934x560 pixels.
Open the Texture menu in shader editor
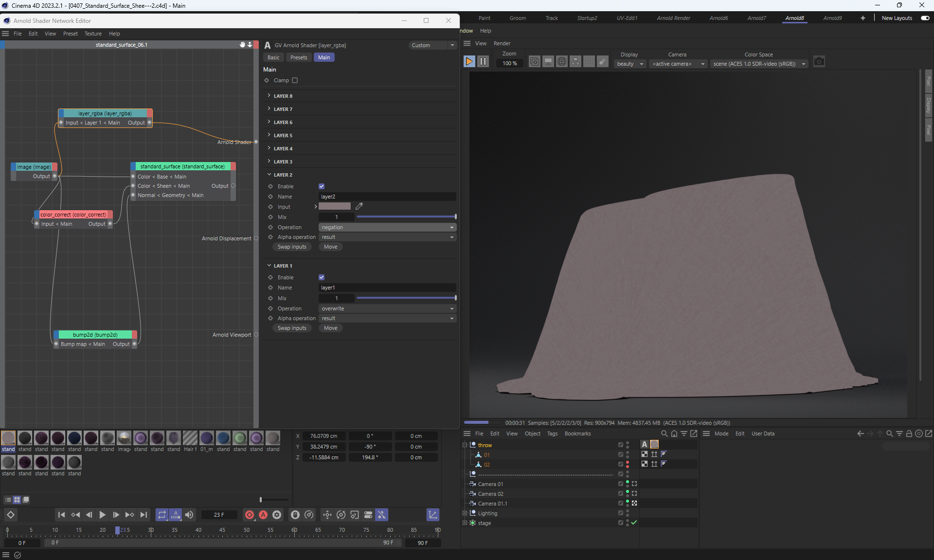[93, 34]
